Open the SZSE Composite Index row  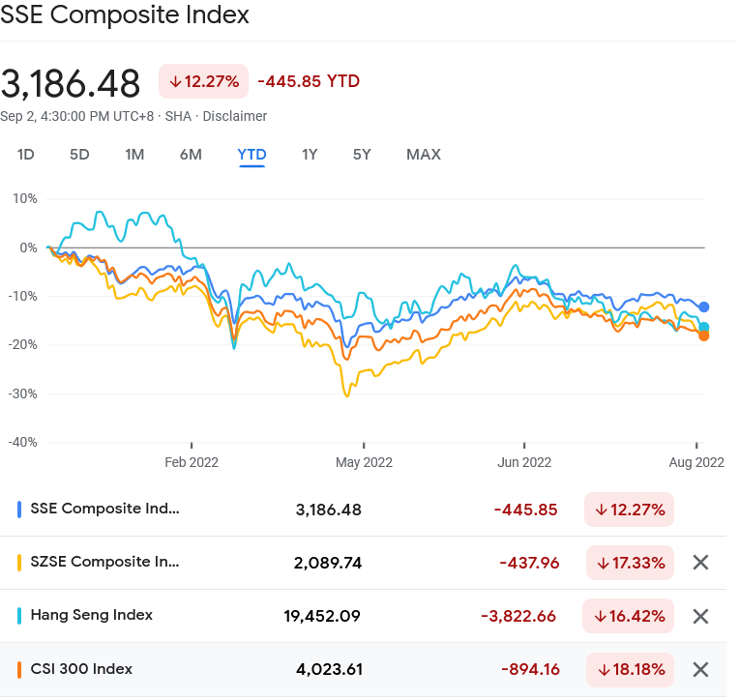click(x=363, y=563)
